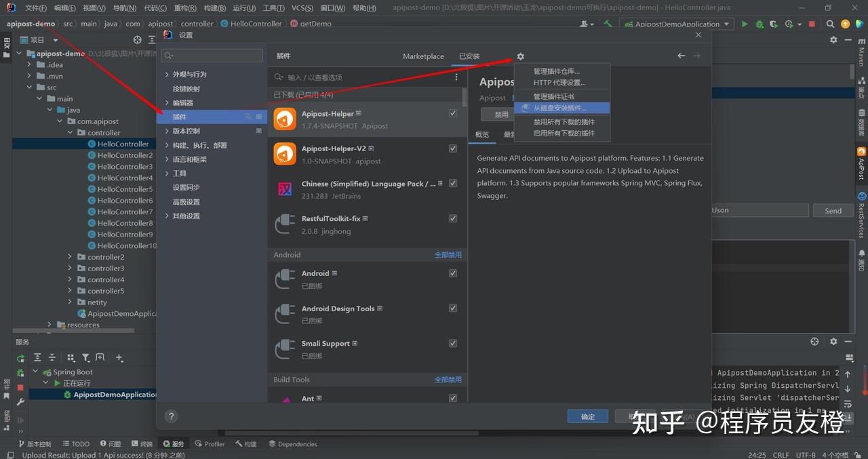Open 文件(F) menu in menu bar
The height and width of the screenshot is (459, 868).
pyautogui.click(x=36, y=8)
